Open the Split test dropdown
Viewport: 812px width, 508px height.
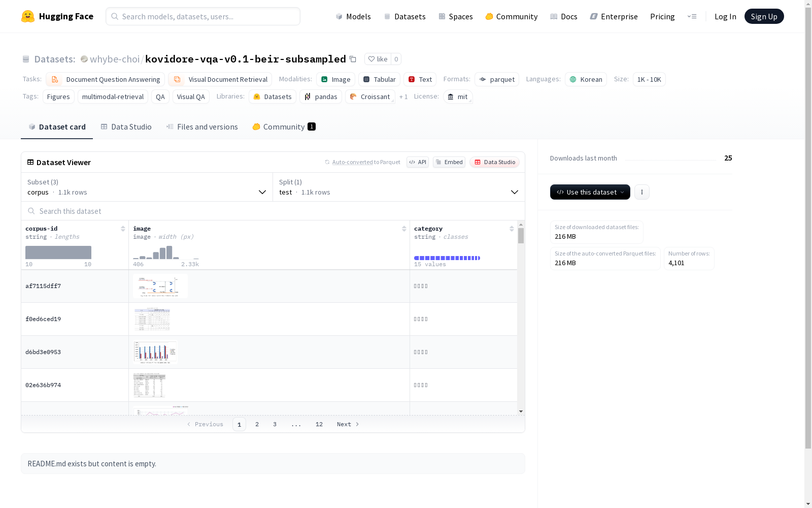[399, 187]
